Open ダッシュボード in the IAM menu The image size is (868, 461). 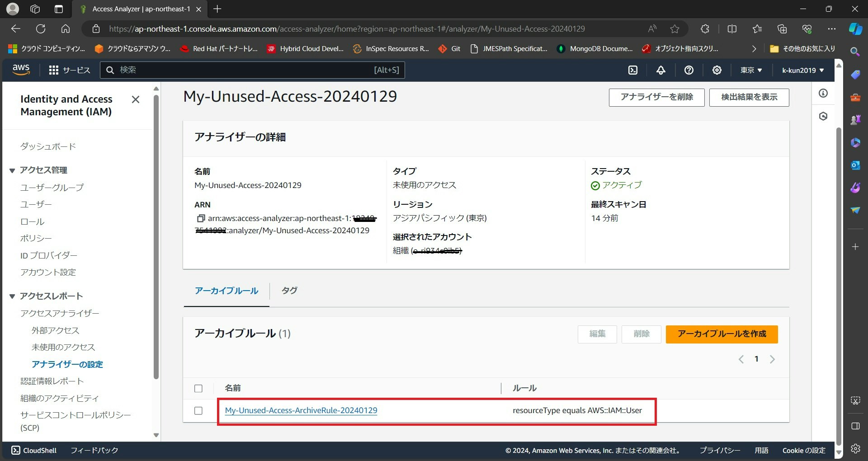48,146
